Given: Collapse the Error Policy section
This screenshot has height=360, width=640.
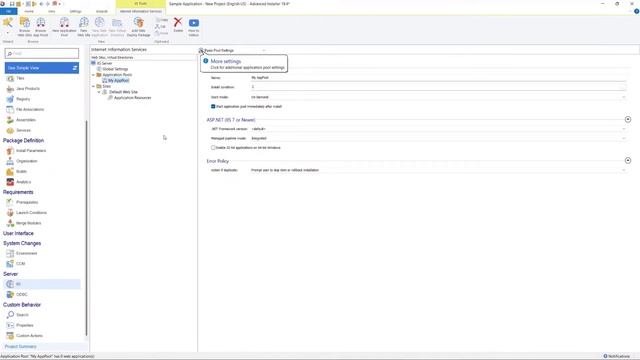Looking at the screenshot, I should click(x=628, y=160).
